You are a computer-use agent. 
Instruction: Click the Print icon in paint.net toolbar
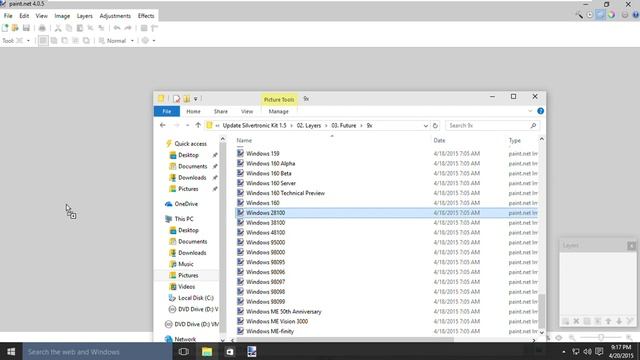coord(42,28)
